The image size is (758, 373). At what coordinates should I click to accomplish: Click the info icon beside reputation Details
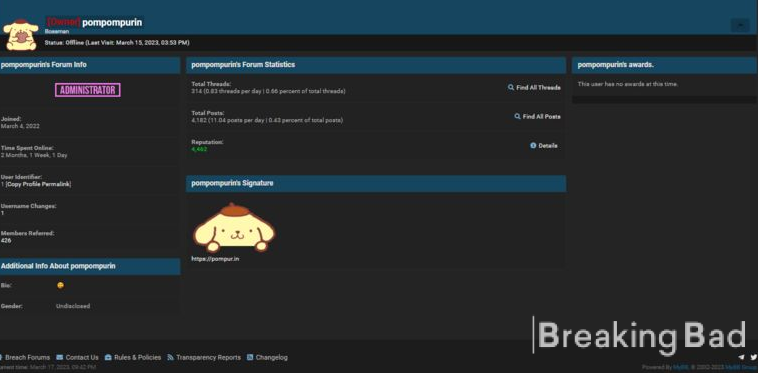[x=533, y=145]
